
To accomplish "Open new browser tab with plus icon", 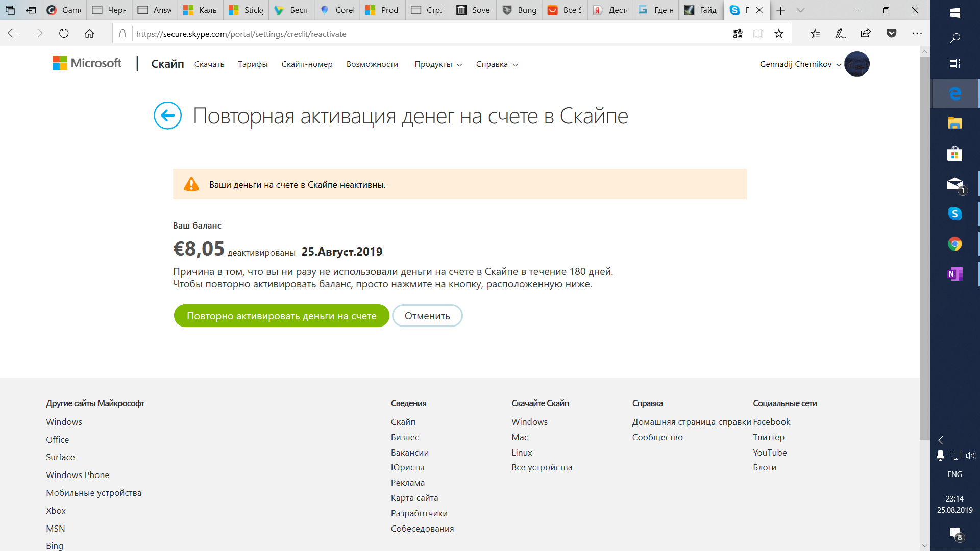I will click(x=780, y=10).
